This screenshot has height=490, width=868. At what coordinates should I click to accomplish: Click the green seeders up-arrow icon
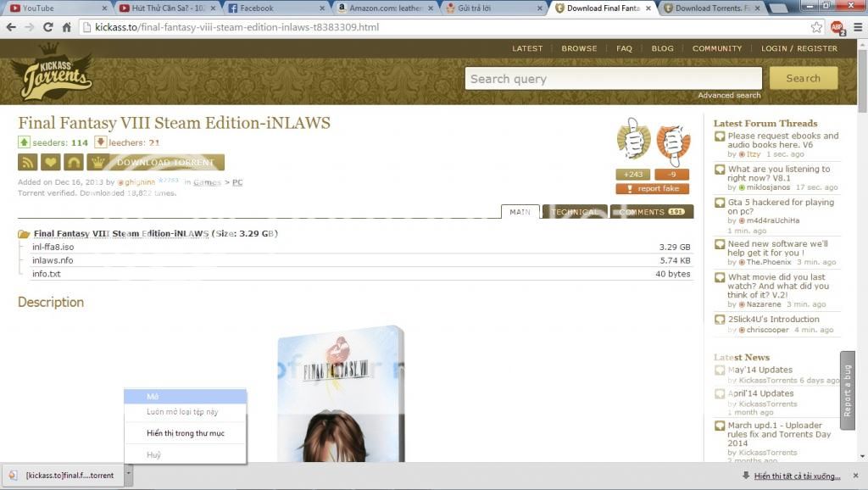[24, 142]
